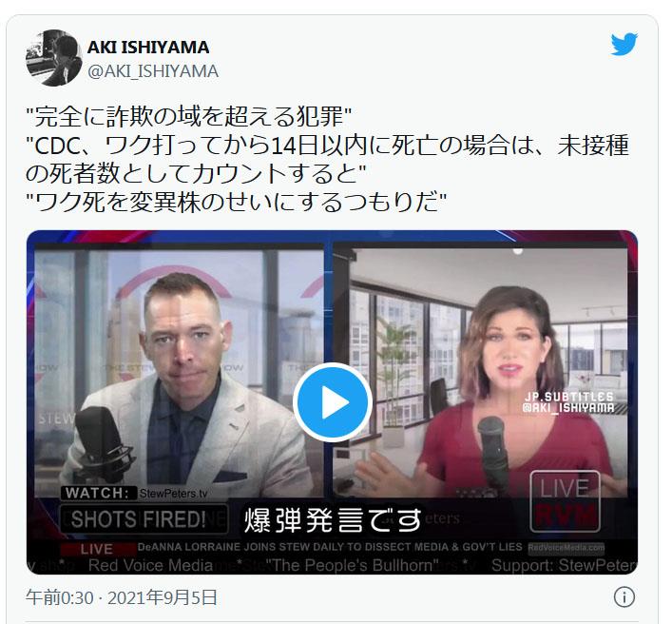Viewport: 672px width, 624px height.
Task: Click "The People's Bullhorn" ticker text
Action: 352,565
